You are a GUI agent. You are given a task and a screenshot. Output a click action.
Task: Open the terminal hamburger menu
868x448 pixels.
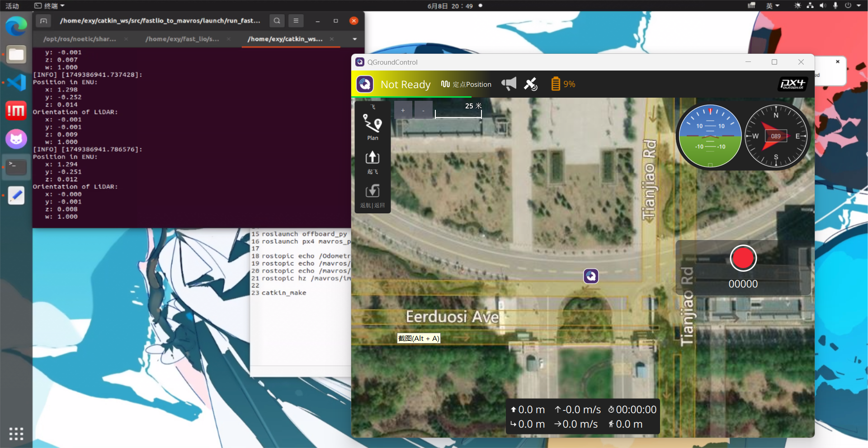coord(296,21)
